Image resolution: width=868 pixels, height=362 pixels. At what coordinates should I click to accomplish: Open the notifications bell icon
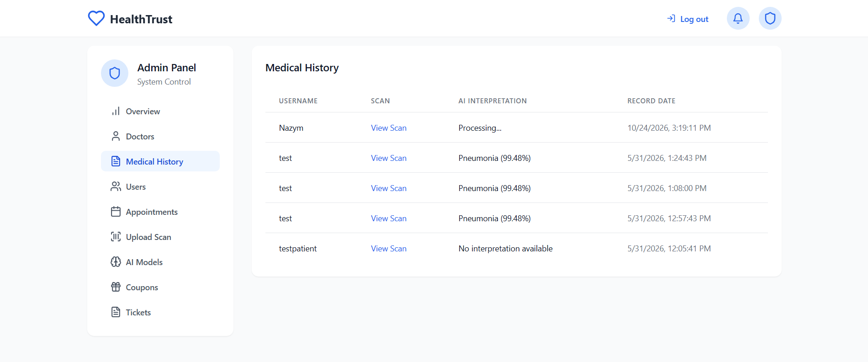738,18
